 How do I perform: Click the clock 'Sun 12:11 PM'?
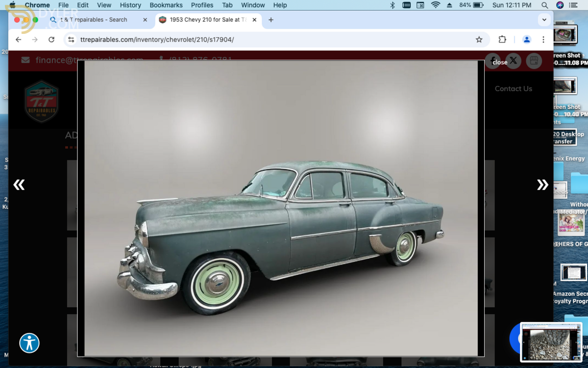pyautogui.click(x=512, y=5)
